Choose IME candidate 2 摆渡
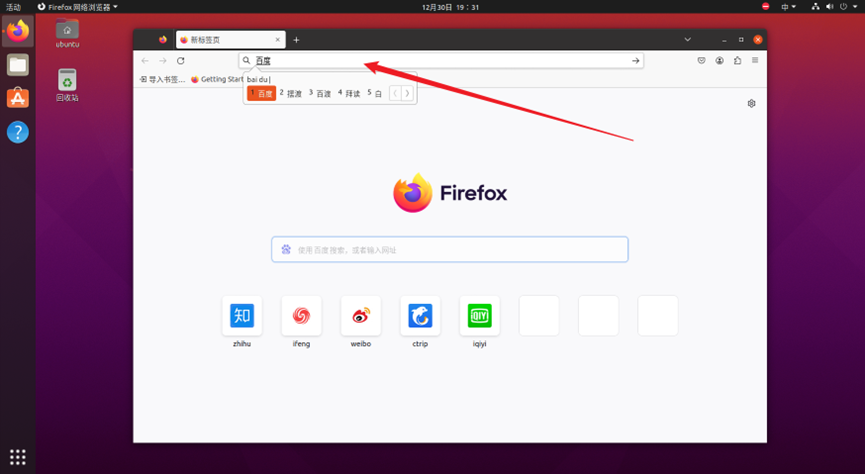The width and height of the screenshot is (865, 474). [291, 94]
